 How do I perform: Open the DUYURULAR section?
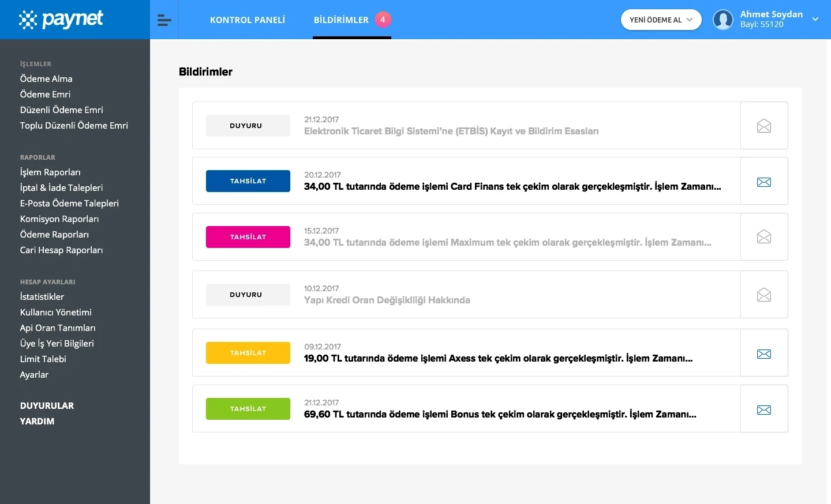(47, 405)
